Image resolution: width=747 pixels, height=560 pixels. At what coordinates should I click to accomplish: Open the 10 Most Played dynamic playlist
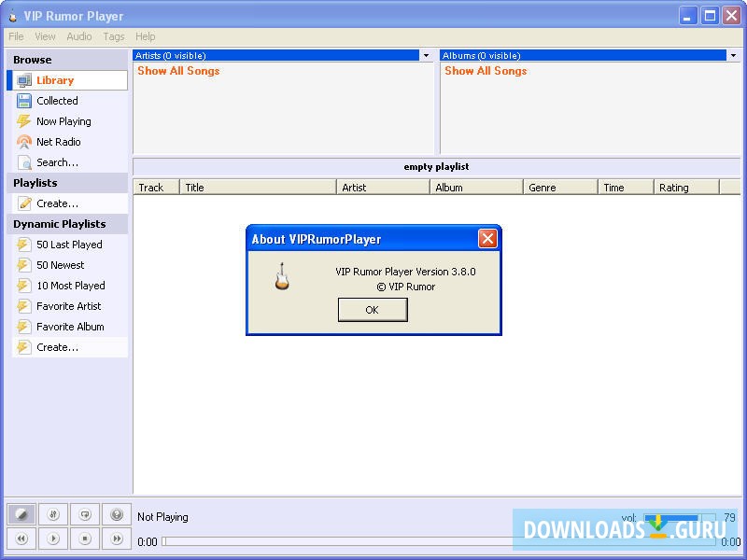67,286
